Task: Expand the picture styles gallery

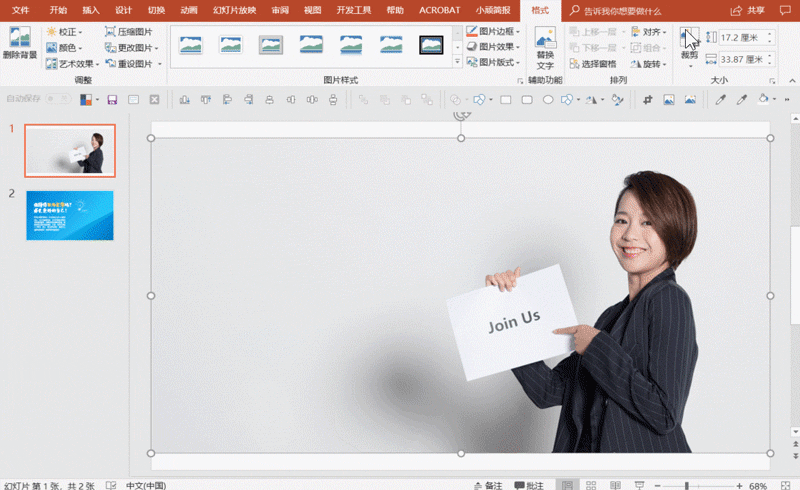Action: pyautogui.click(x=458, y=61)
